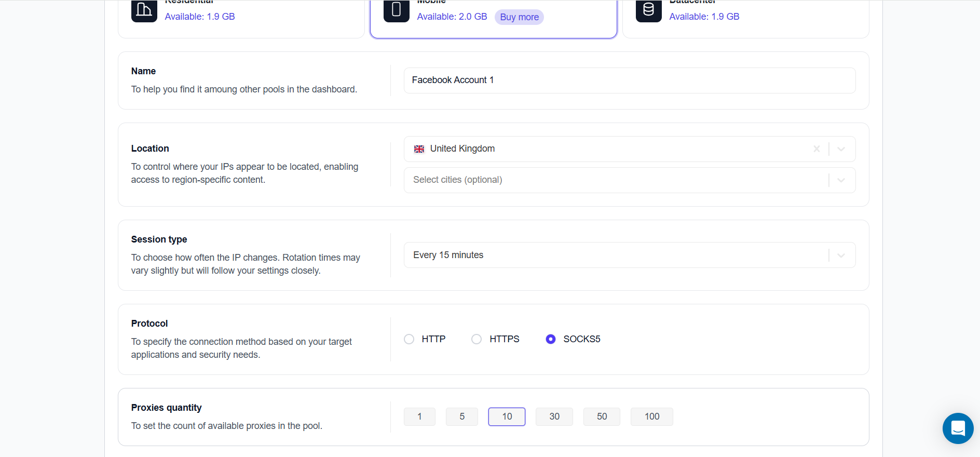Set proxies quantity to 100
The width and height of the screenshot is (980, 457).
coord(652,416)
